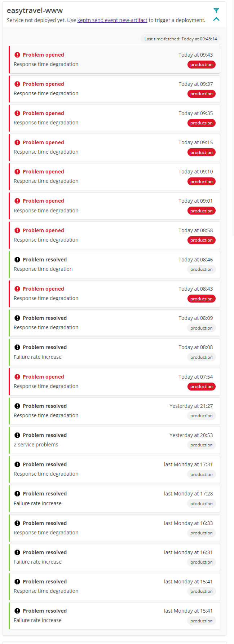Click the resolved icon on '2 service problems'
The width and height of the screenshot is (234, 644).
[x=17, y=435]
